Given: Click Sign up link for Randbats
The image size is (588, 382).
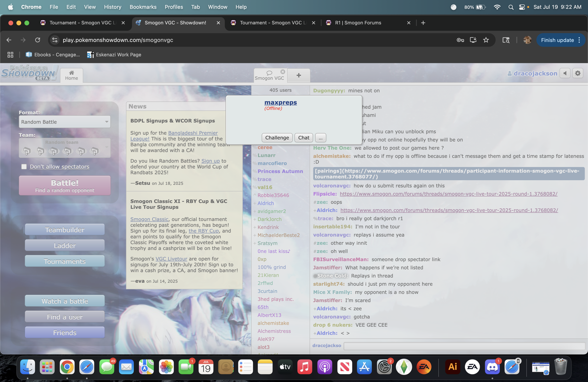Looking at the screenshot, I should tap(210, 161).
